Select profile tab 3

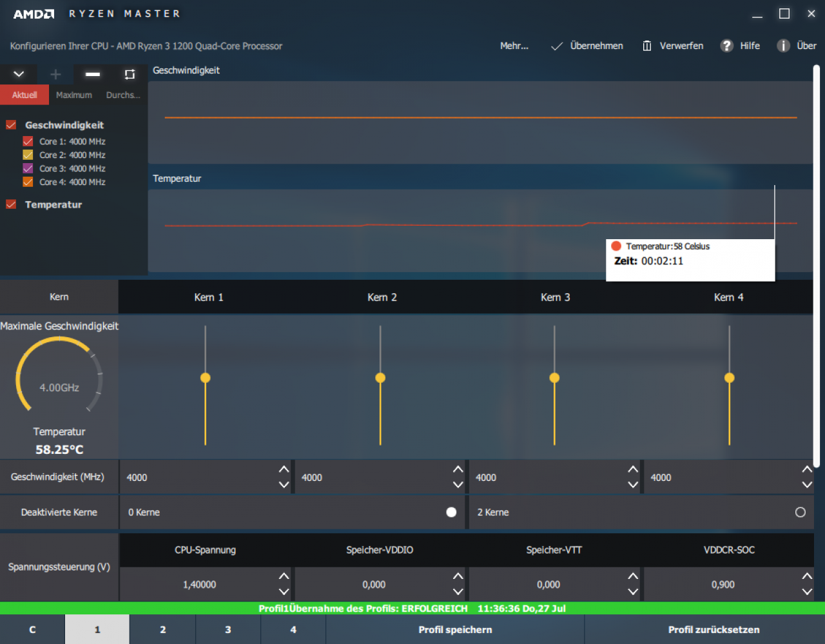point(228,630)
